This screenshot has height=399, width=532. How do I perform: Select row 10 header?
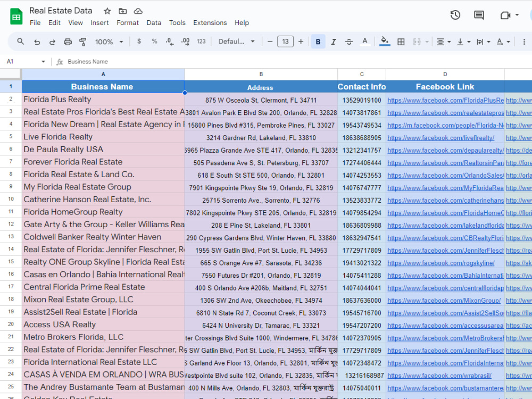(11, 199)
